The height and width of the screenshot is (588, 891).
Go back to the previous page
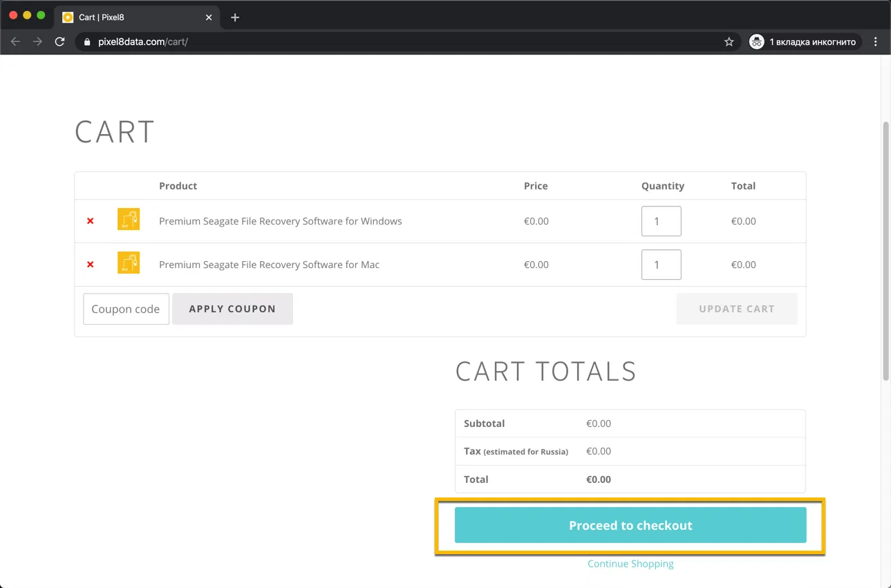point(16,41)
